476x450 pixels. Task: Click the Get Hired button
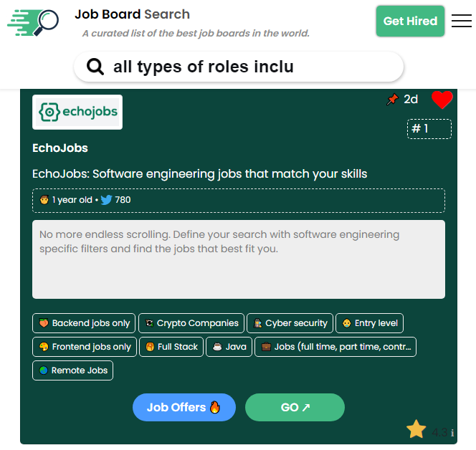click(x=410, y=21)
